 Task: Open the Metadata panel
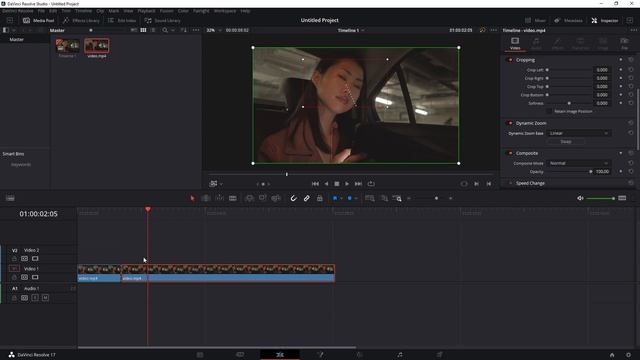[x=568, y=20]
